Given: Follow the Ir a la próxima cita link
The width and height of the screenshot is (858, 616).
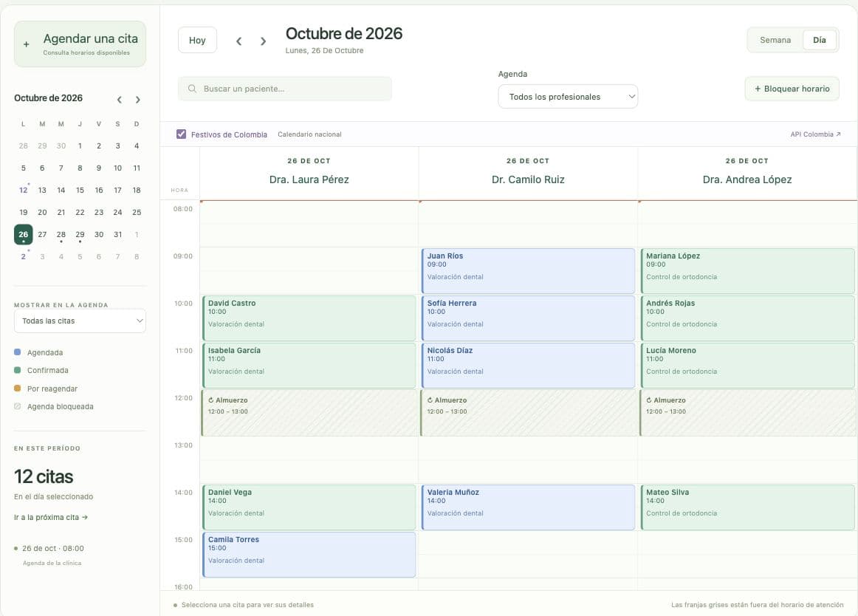Looking at the screenshot, I should coord(51,517).
